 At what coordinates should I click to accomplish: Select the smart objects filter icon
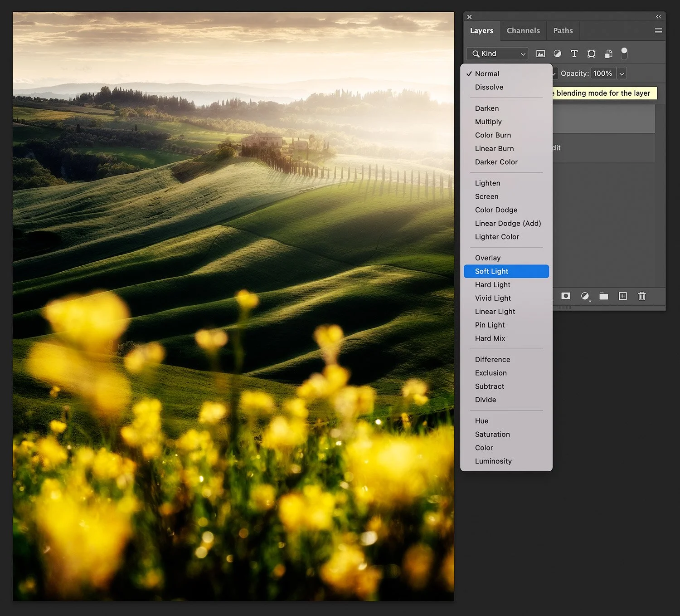(608, 54)
